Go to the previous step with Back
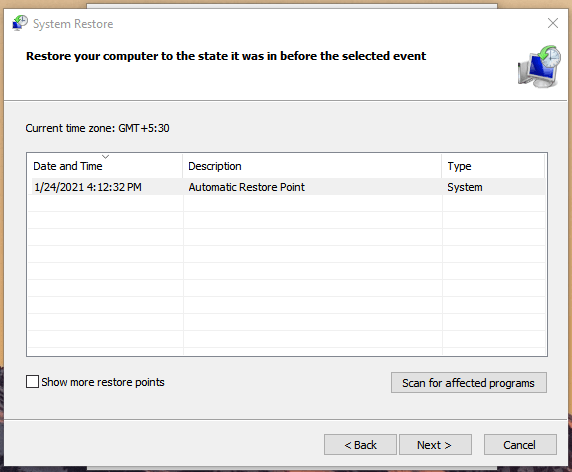The height and width of the screenshot is (472, 572). coord(360,445)
